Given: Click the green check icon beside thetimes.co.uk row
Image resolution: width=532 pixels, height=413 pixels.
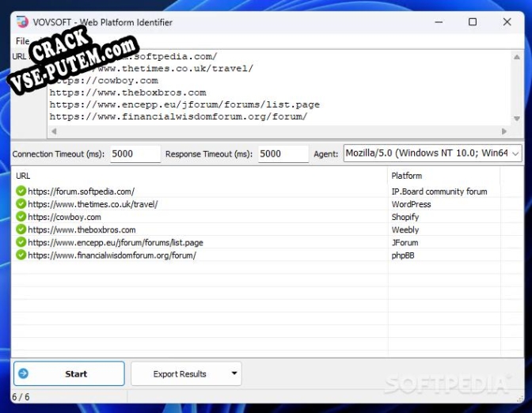Looking at the screenshot, I should (x=21, y=204).
